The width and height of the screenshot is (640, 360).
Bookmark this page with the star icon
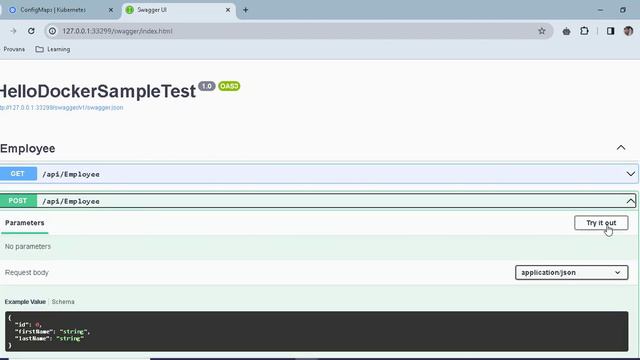(542, 31)
